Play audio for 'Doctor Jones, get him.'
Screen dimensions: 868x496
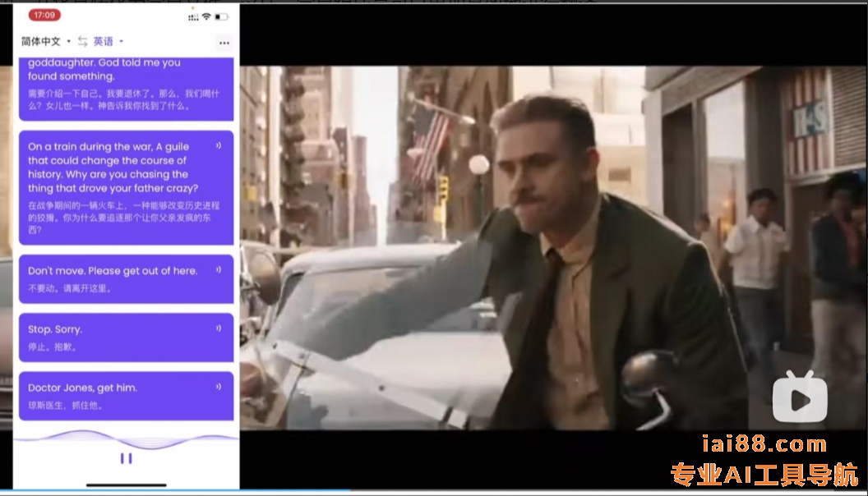tap(219, 387)
